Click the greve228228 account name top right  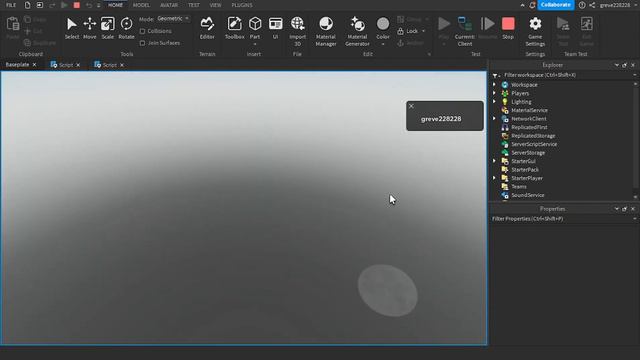(x=615, y=5)
